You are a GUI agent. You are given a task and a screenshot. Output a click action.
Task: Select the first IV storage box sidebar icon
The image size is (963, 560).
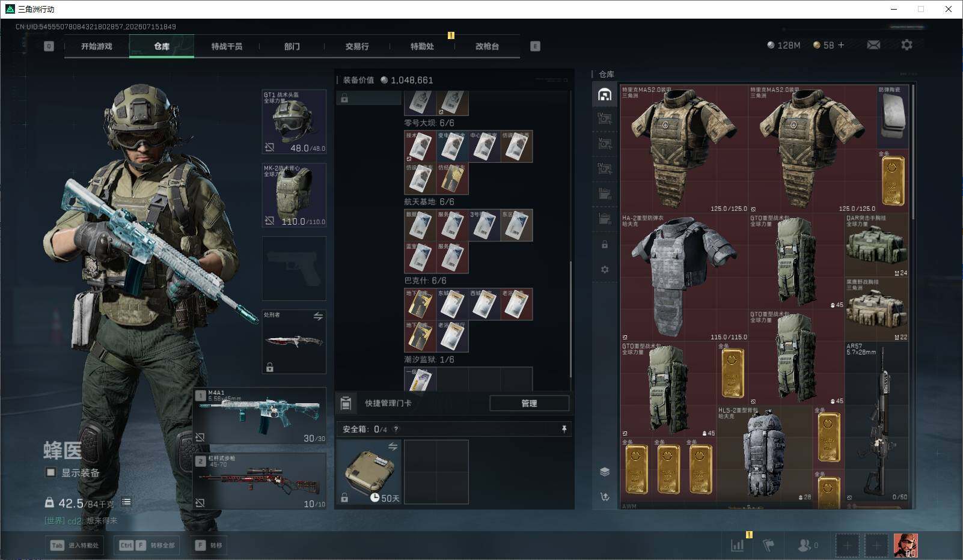pyautogui.click(x=605, y=118)
